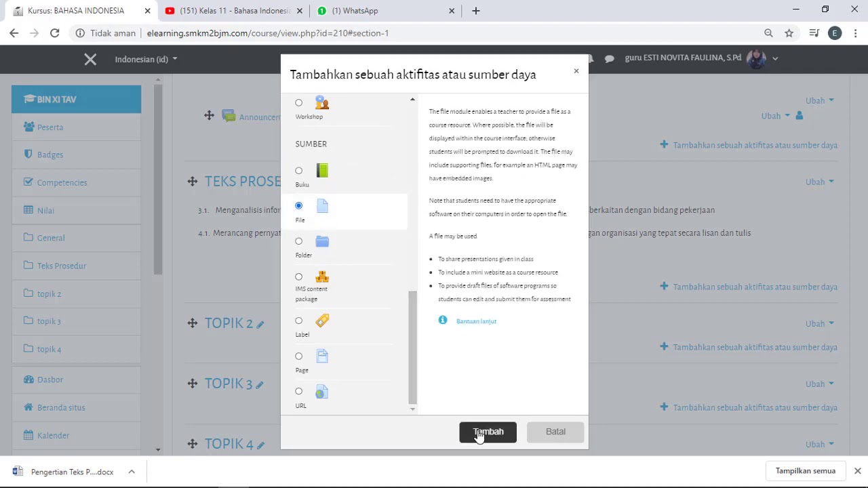Open options for downloaded docx file
Viewport: 868px width, 488px height.
132,472
